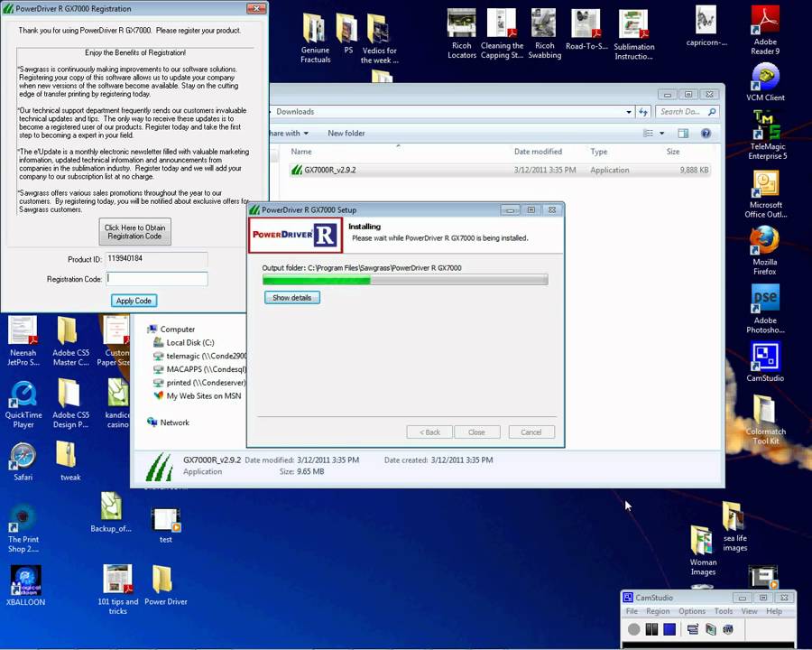Click the Adobe Photoshop Elements icon
This screenshot has height=650, width=812.
pos(765,310)
